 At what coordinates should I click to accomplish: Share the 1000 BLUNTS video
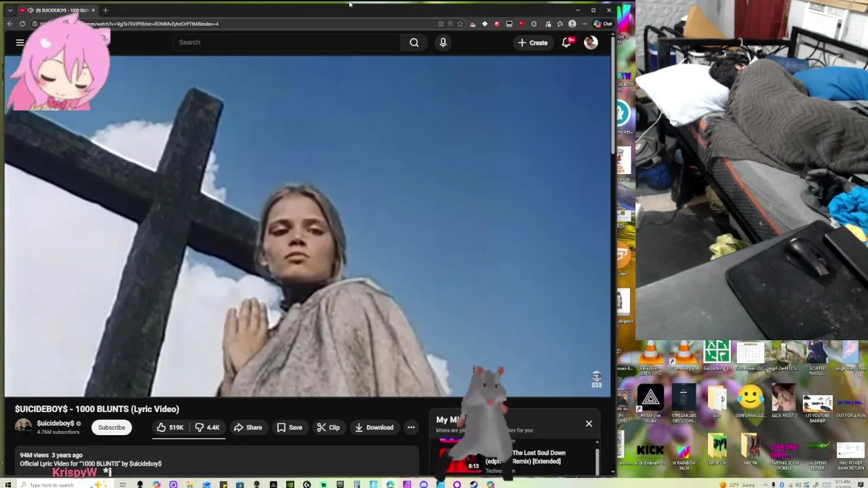point(248,428)
